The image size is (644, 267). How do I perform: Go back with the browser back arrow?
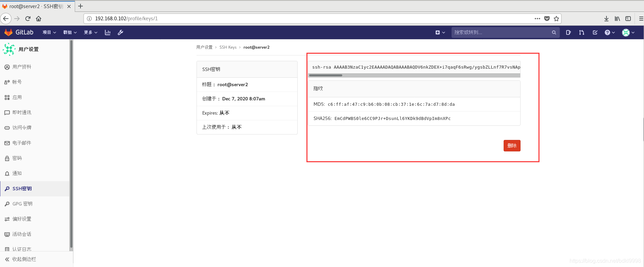[x=6, y=19]
